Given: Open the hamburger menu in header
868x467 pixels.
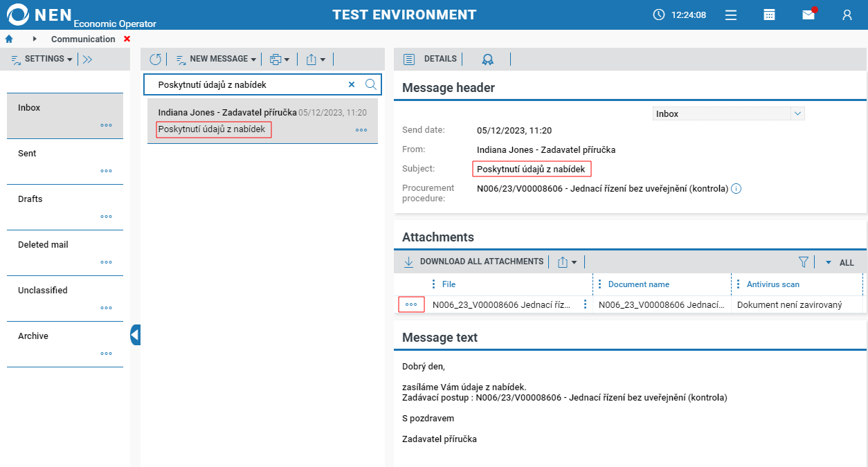Looking at the screenshot, I should click(x=731, y=15).
